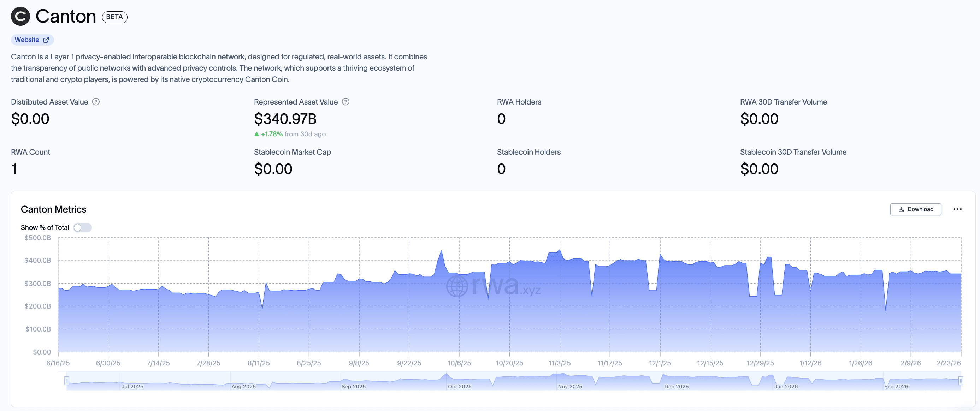The image size is (980, 411).
Task: Click the BETA badge next to Canton
Action: click(114, 17)
